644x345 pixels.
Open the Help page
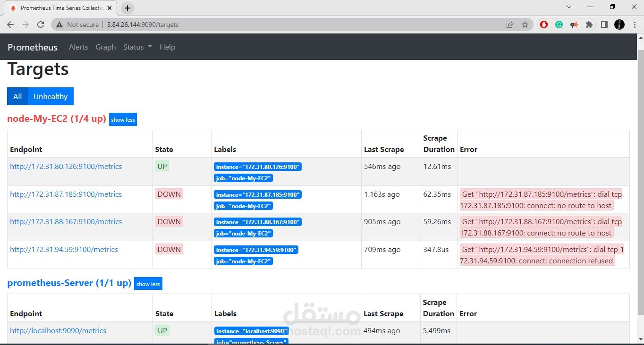click(167, 47)
